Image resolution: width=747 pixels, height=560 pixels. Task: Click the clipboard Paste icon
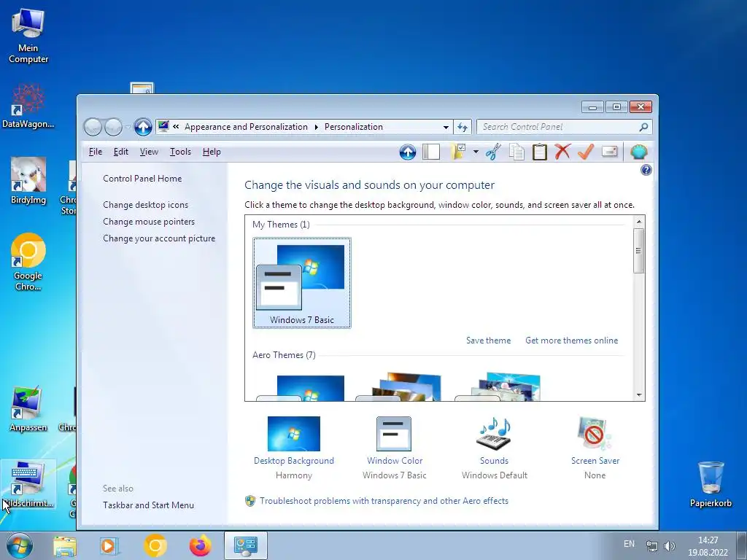[539, 152]
